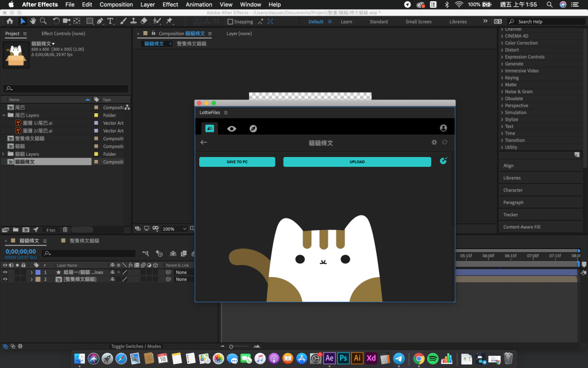588x368 pixels.
Task: Switch to the Small Screen workspace
Action: click(418, 22)
